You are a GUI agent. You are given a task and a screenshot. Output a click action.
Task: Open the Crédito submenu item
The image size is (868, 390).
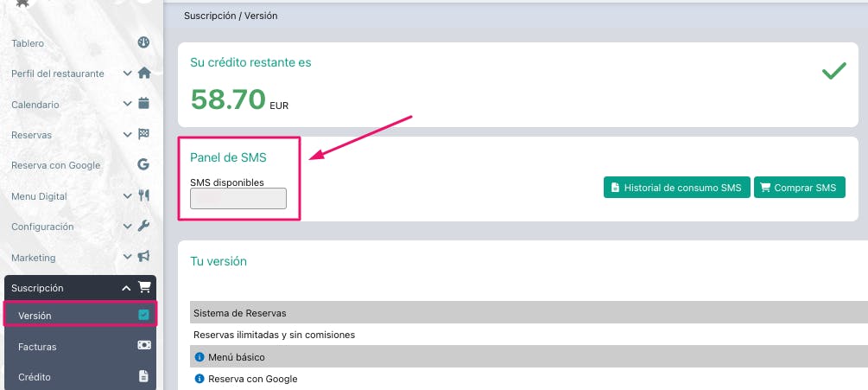click(35, 377)
